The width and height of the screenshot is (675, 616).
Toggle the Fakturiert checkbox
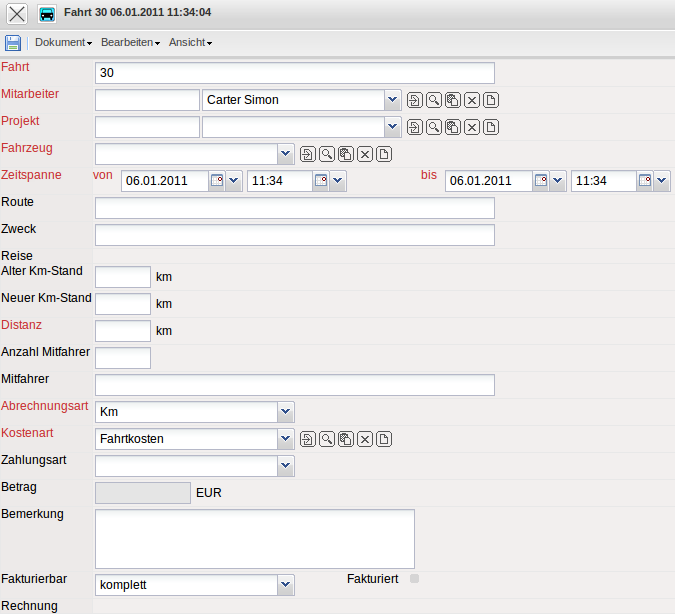point(415,578)
